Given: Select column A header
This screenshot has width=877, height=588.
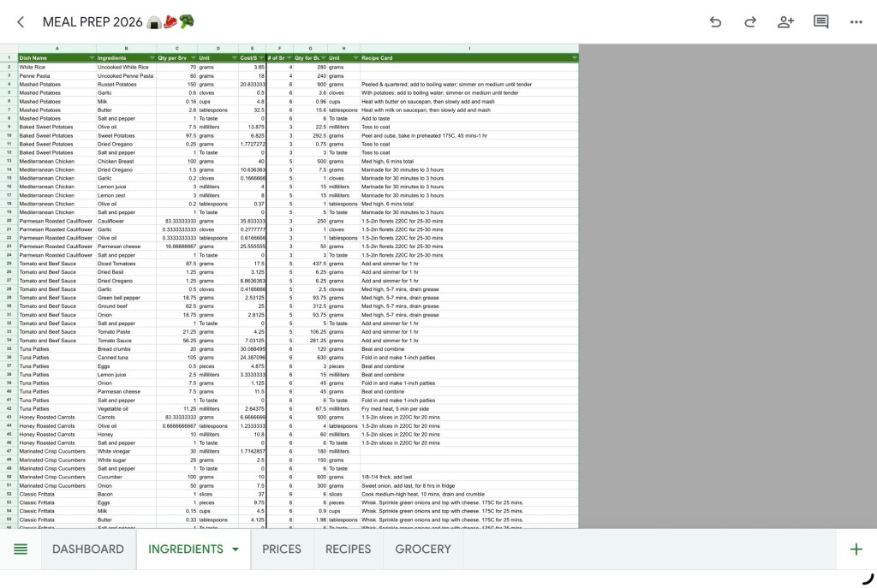Looking at the screenshot, I should [57, 49].
